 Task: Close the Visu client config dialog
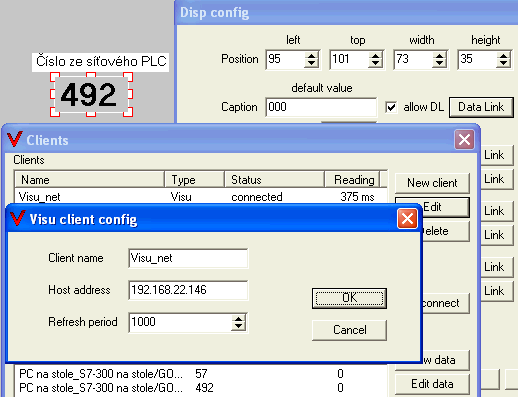tap(407, 219)
